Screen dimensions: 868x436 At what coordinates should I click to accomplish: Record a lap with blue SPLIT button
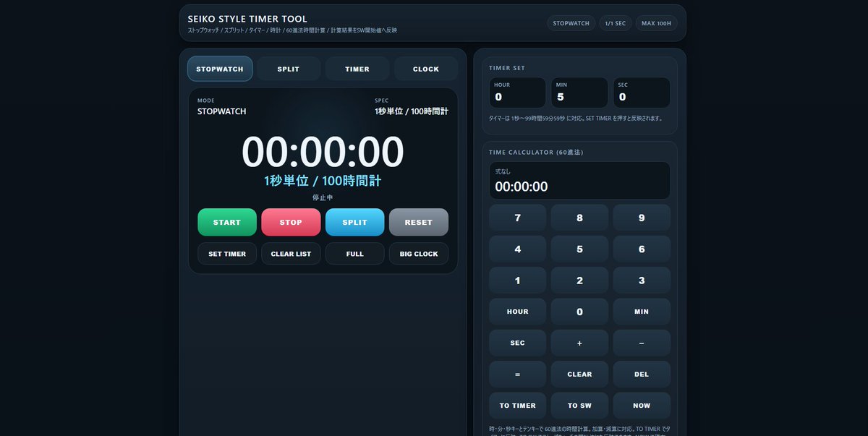[354, 222]
